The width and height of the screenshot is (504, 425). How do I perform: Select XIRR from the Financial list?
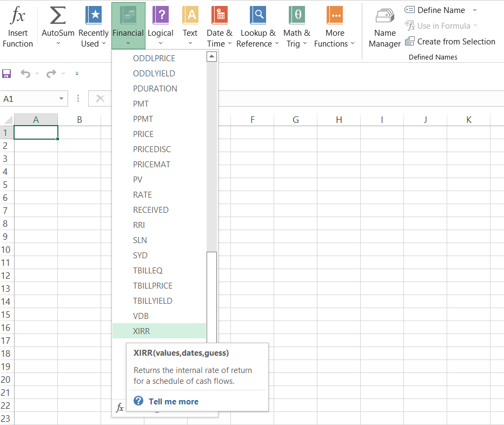142,331
